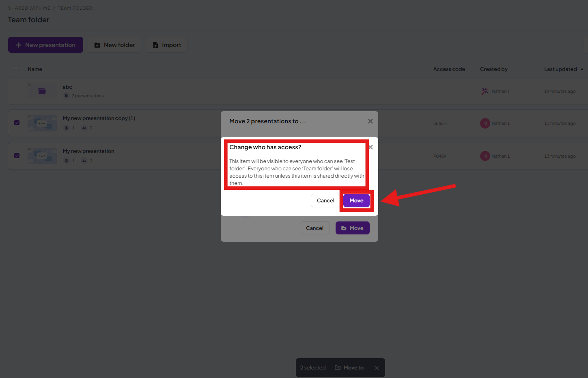Click Cancel in the Move presentations dialog

314,228
